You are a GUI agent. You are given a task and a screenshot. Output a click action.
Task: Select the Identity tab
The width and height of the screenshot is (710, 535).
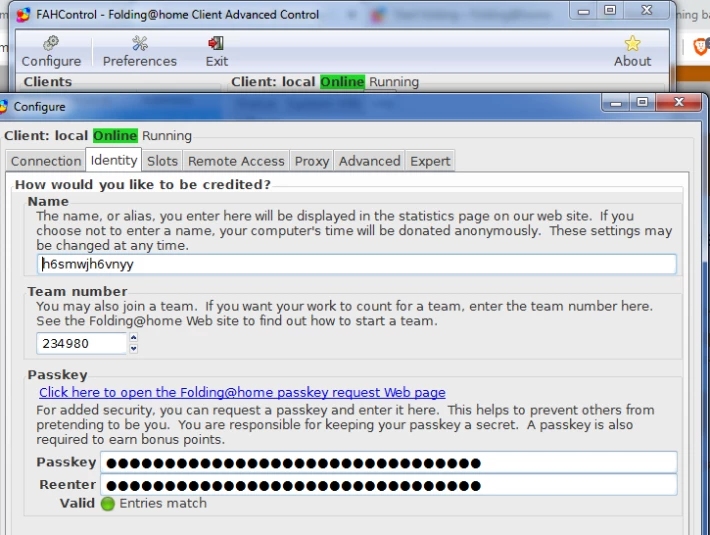(114, 160)
